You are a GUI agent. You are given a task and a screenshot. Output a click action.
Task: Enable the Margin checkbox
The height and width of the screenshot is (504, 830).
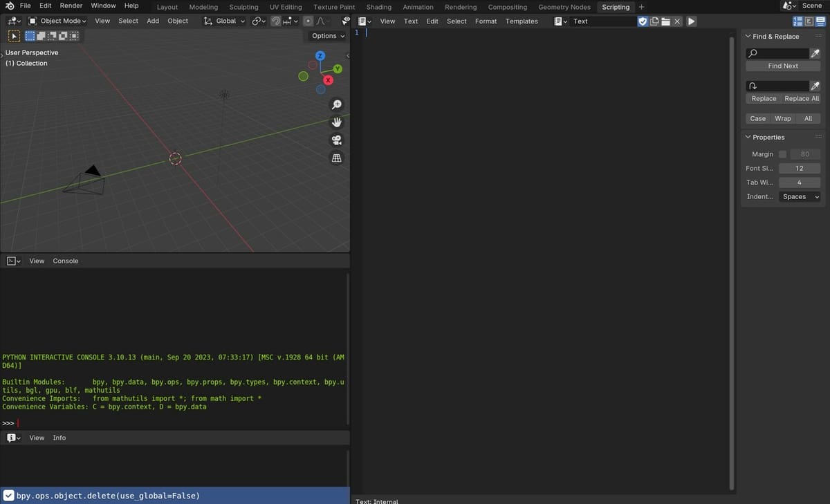click(x=783, y=154)
